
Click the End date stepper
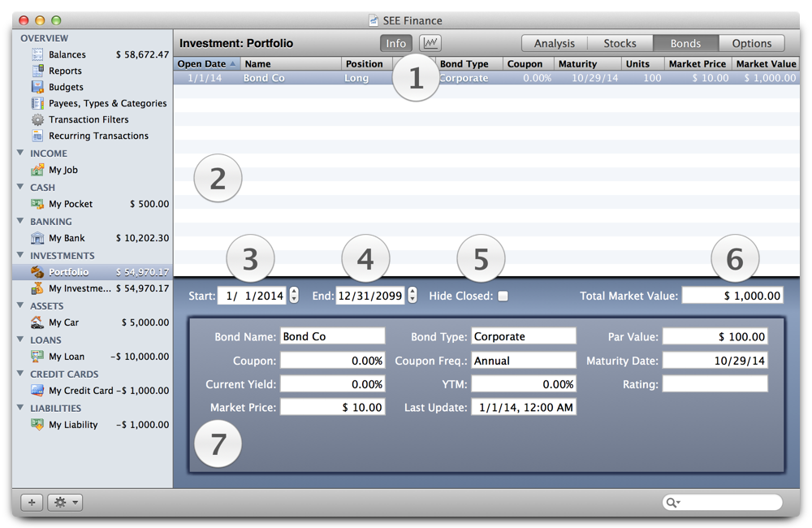(412, 296)
